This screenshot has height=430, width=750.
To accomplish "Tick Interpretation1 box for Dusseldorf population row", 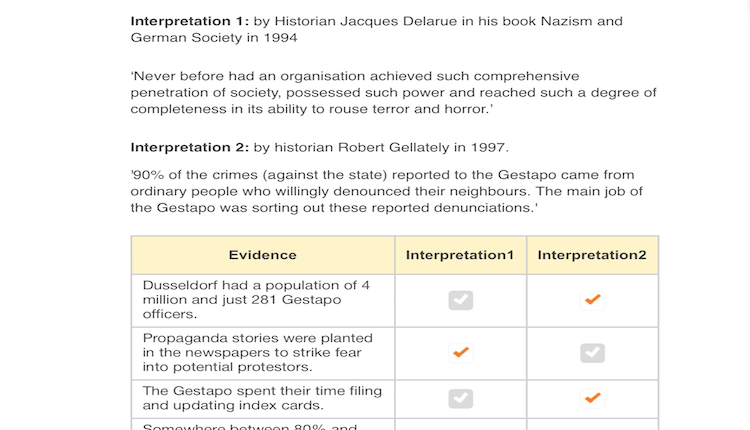I will tap(461, 300).
